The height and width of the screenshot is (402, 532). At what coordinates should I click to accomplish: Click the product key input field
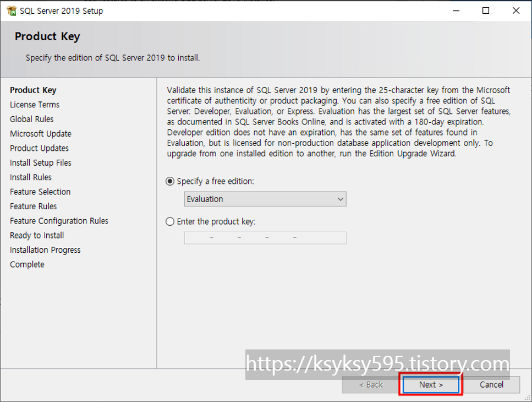265,238
